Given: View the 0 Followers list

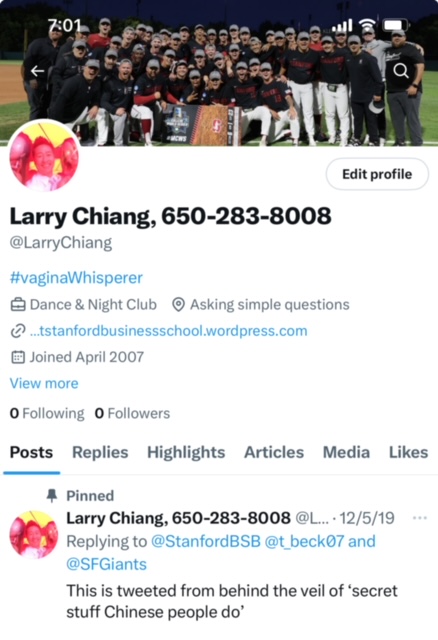Looking at the screenshot, I should tap(132, 413).
